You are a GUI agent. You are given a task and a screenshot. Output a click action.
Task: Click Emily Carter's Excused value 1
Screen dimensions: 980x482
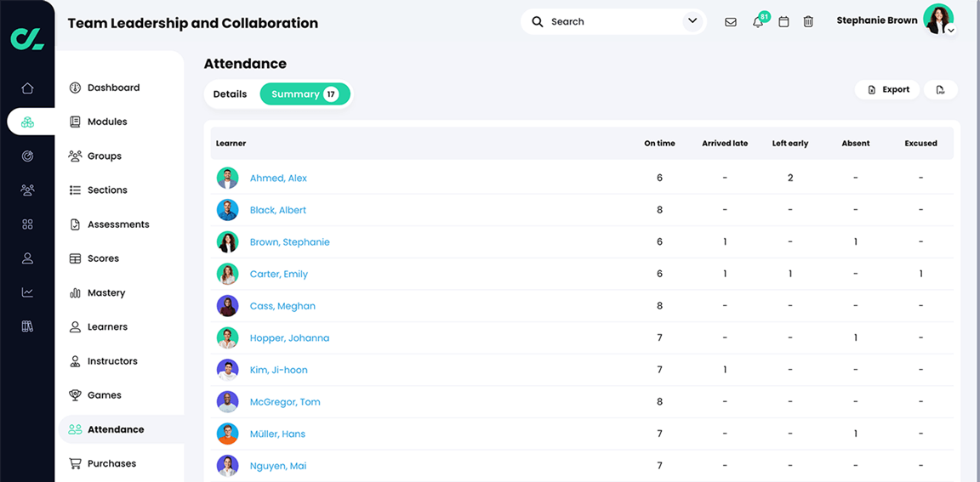920,274
